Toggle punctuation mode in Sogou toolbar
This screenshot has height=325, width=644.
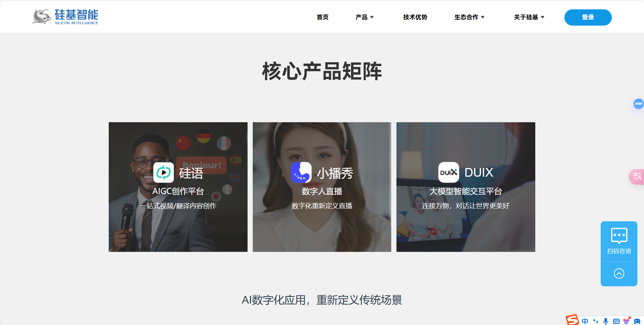click(x=595, y=321)
